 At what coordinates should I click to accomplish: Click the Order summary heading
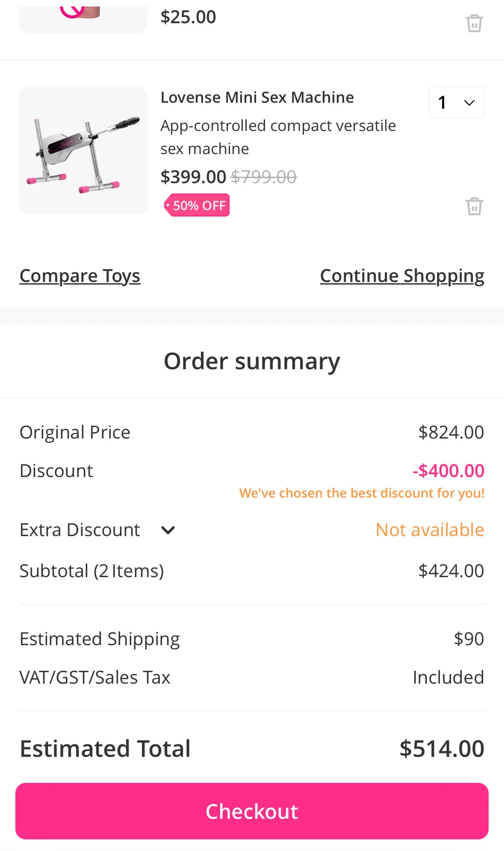pos(252,361)
